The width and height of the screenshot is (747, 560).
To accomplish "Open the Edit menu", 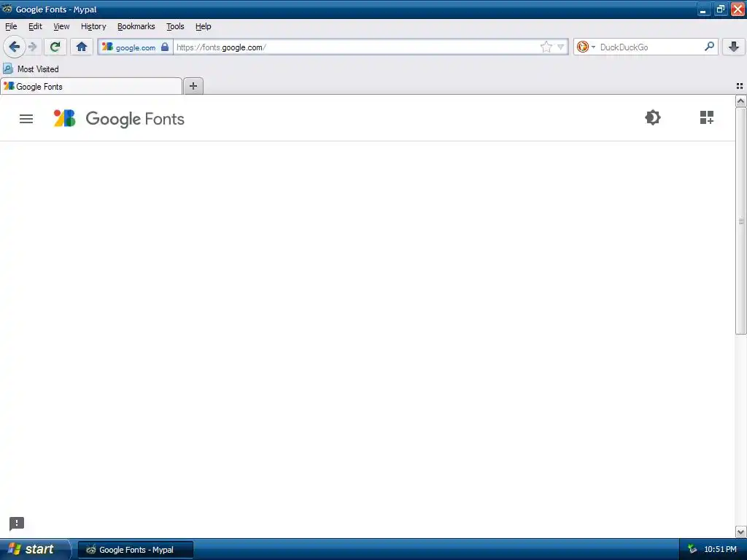I will 35,26.
